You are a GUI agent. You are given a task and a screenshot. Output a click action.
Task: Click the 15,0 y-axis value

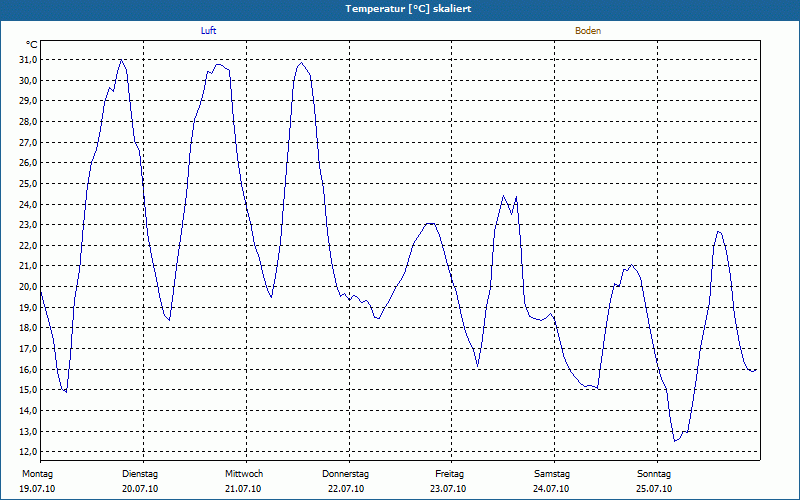point(28,390)
